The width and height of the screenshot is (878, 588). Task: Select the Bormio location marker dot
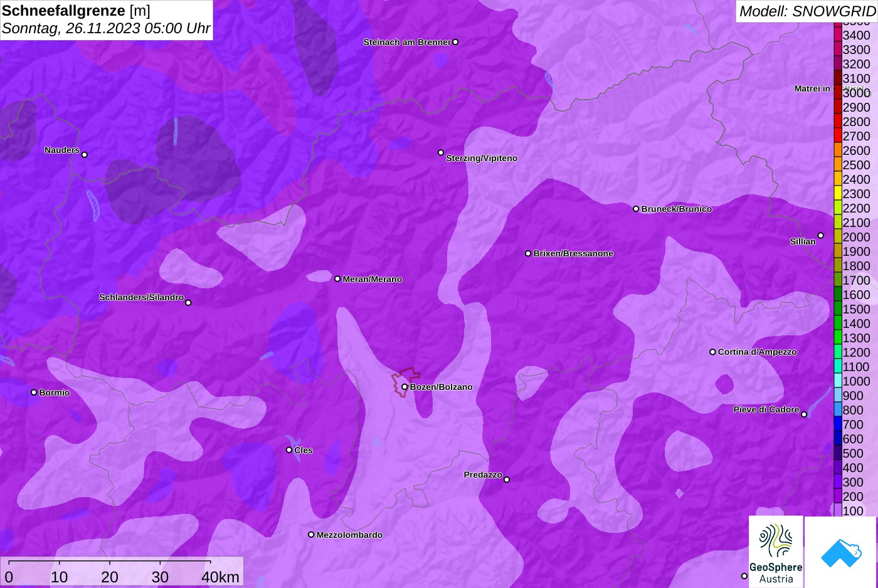[34, 392]
